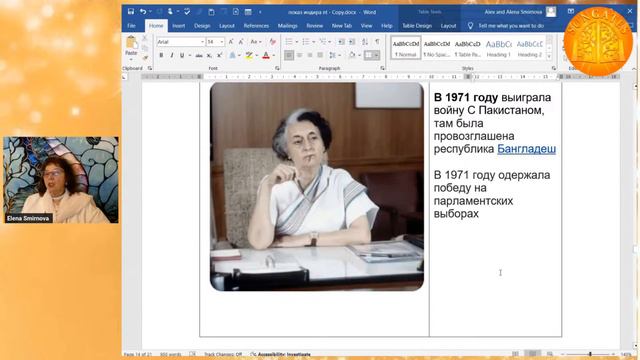Apply the Text Effects glowing A
This screenshot has width=640, height=360.
pyautogui.click(x=232, y=55)
